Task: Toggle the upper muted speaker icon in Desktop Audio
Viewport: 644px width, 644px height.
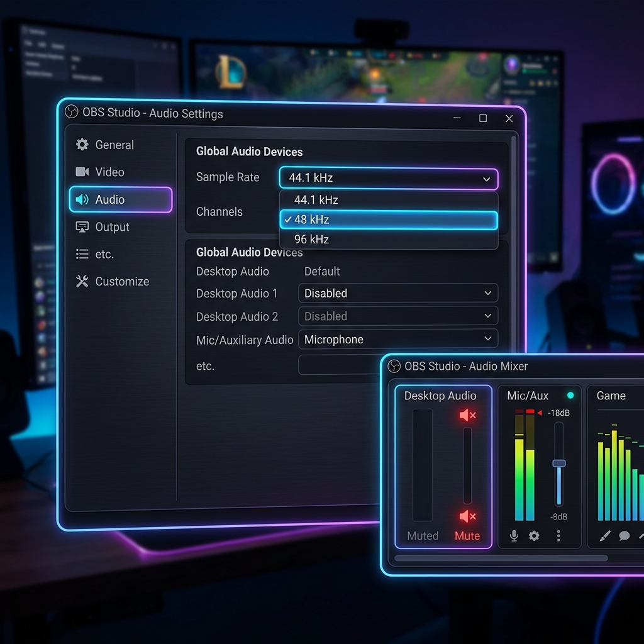Action: (x=468, y=415)
